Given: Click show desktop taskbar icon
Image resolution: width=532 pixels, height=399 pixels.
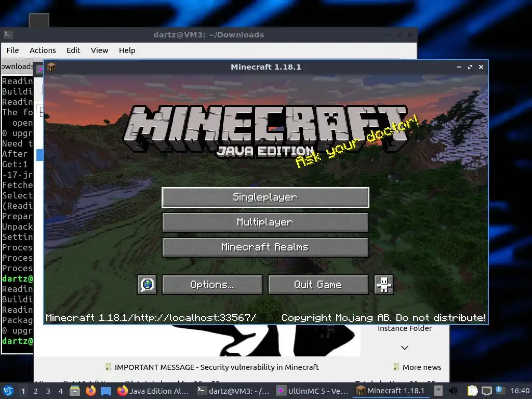Looking at the screenshot, I should (106, 391).
